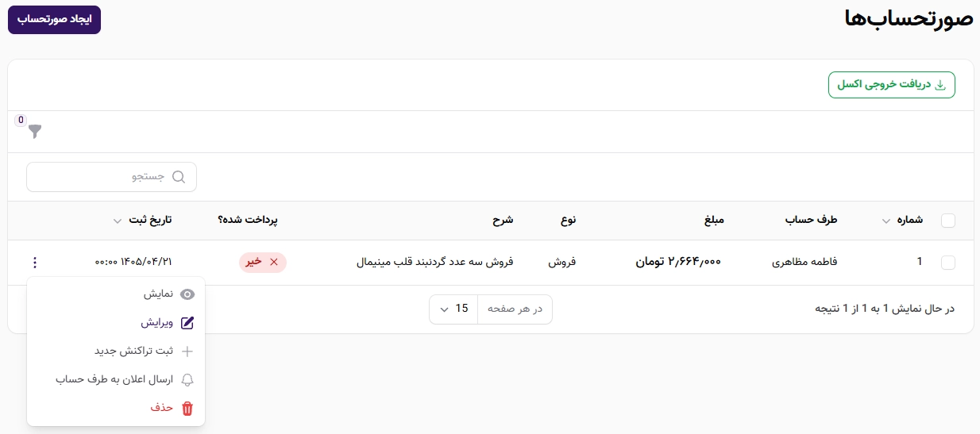Screen dimensions: 980x434
Task: Click the پرداخت شده؟ column header
Action: pyautogui.click(x=248, y=221)
